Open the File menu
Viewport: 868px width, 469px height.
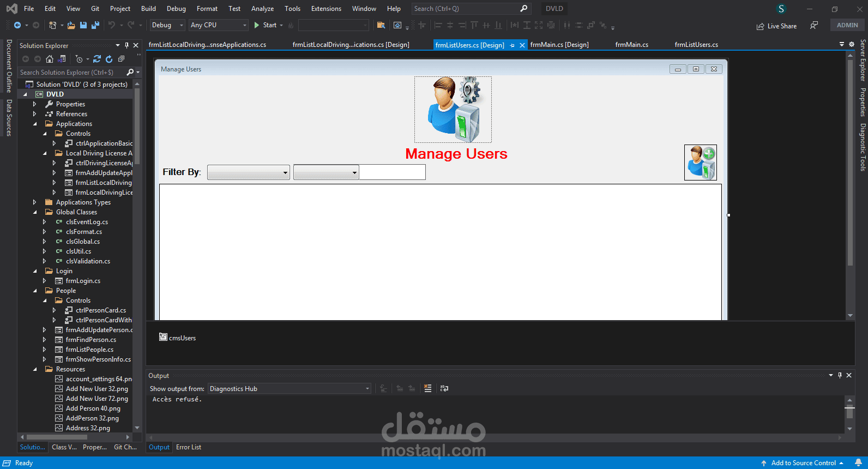(x=29, y=9)
